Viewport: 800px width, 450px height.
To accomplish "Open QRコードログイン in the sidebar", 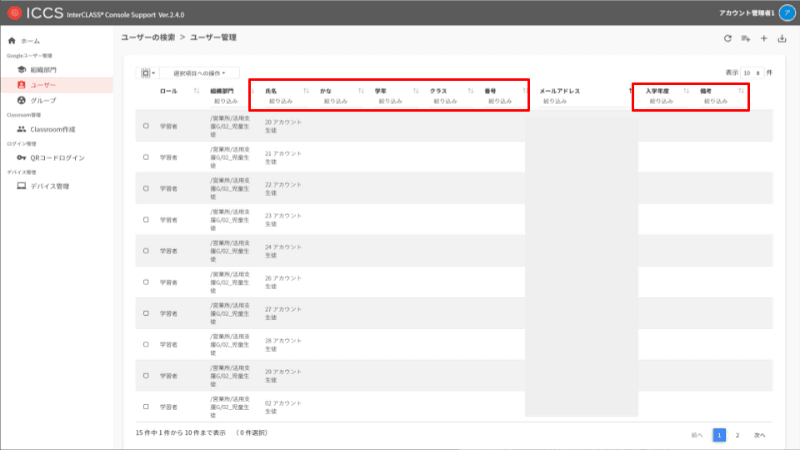I will point(57,158).
